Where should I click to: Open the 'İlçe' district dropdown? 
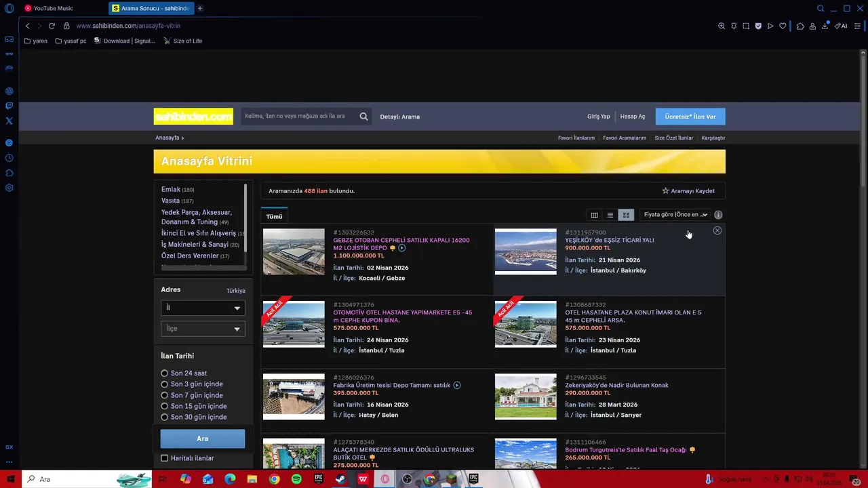click(203, 329)
